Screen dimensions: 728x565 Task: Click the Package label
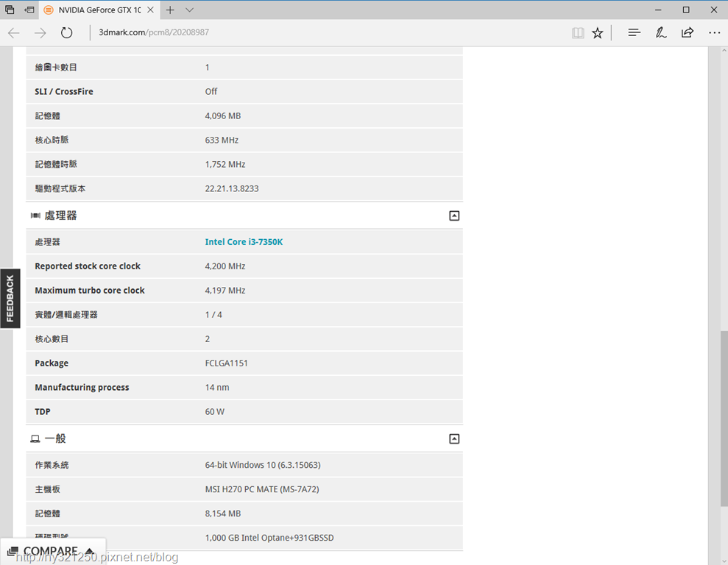(x=52, y=363)
